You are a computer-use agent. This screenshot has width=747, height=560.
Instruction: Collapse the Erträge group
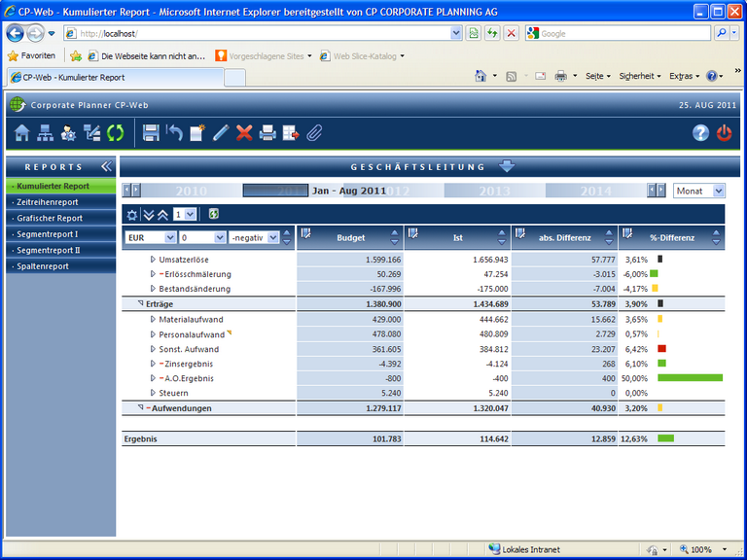pyautogui.click(x=140, y=303)
